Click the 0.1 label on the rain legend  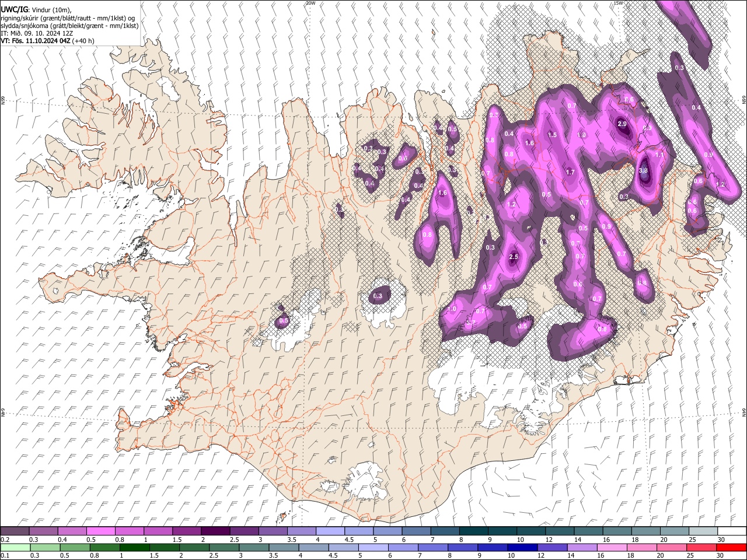point(4,555)
